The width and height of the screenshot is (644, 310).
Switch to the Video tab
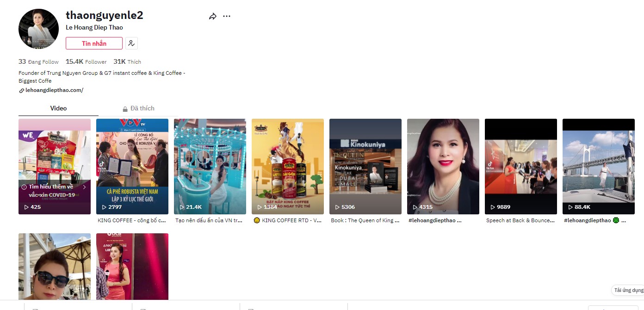(x=58, y=108)
